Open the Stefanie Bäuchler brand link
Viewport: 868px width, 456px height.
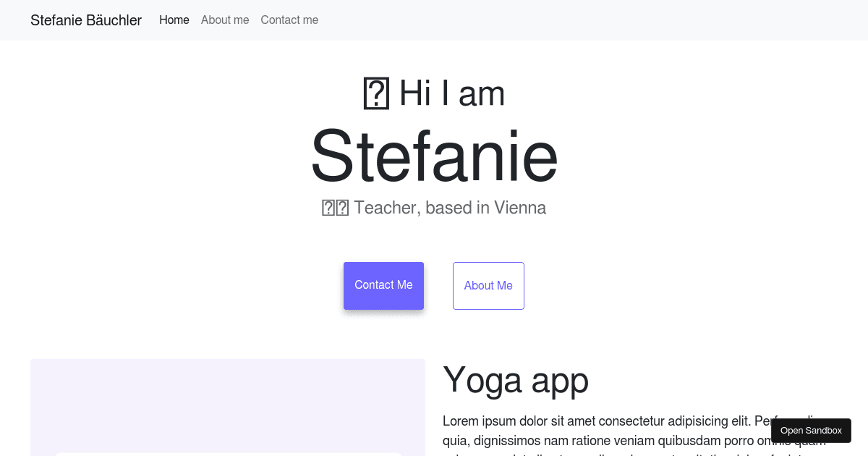click(x=86, y=20)
